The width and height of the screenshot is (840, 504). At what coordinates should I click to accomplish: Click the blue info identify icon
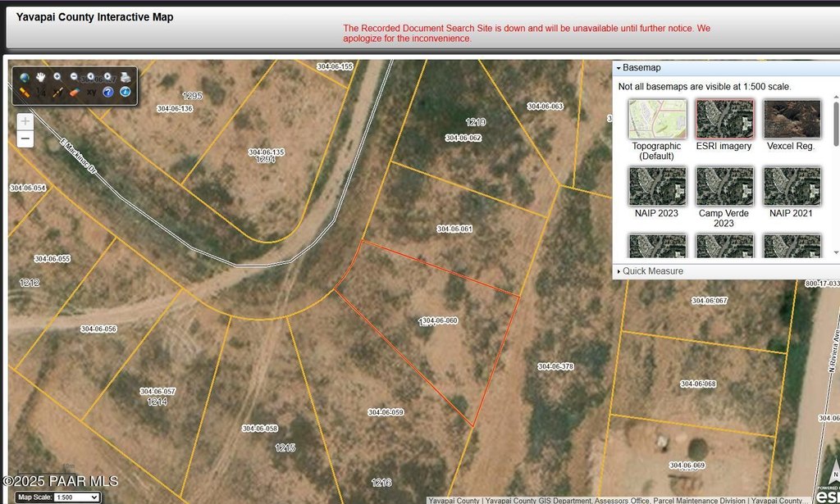tap(125, 93)
